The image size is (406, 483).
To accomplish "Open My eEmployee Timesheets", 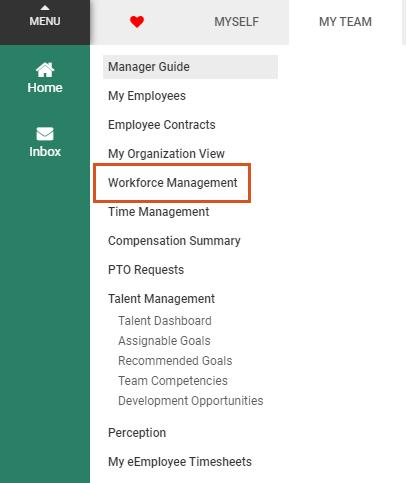I will click(180, 462).
